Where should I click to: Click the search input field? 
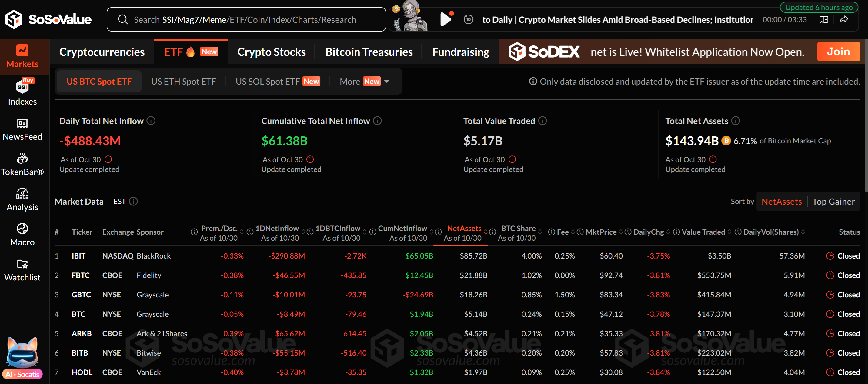[246, 19]
